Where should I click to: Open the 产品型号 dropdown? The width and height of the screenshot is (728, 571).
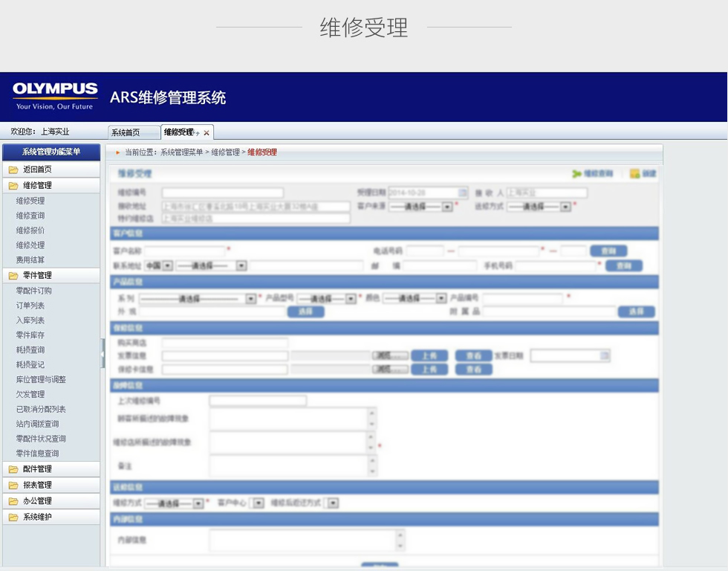[x=351, y=299]
